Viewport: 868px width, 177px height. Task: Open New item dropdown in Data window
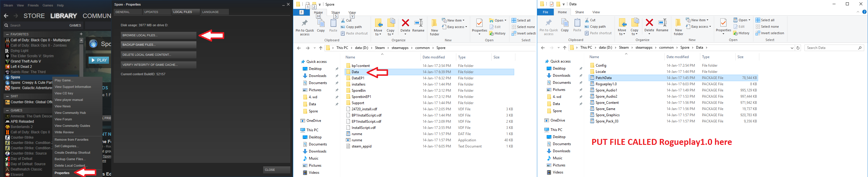click(697, 20)
